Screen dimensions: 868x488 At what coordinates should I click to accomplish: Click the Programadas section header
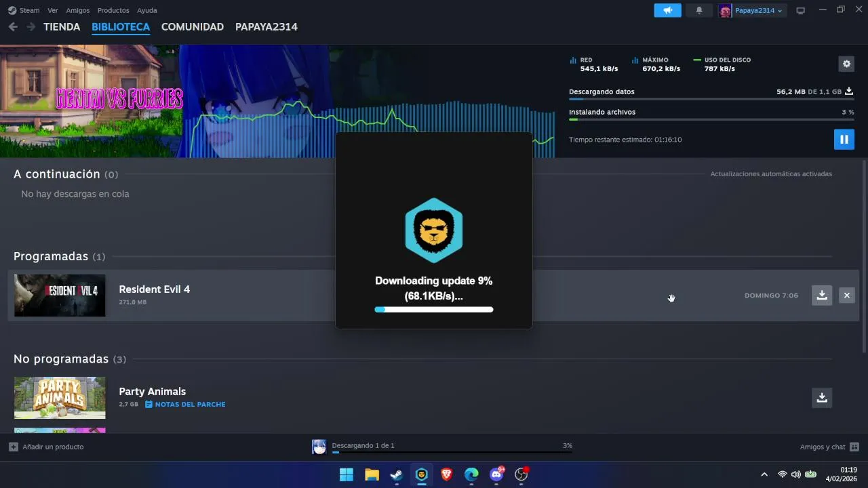point(60,256)
